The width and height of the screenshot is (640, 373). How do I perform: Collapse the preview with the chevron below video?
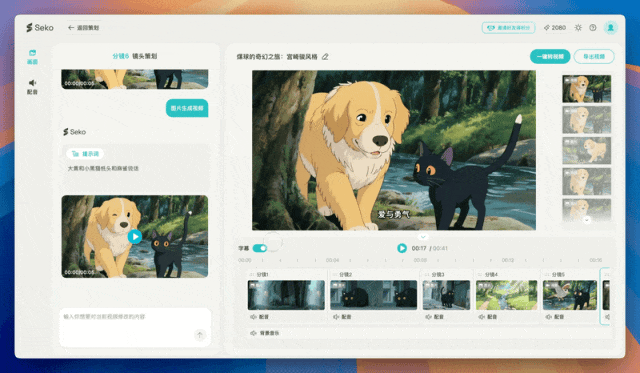click(423, 237)
